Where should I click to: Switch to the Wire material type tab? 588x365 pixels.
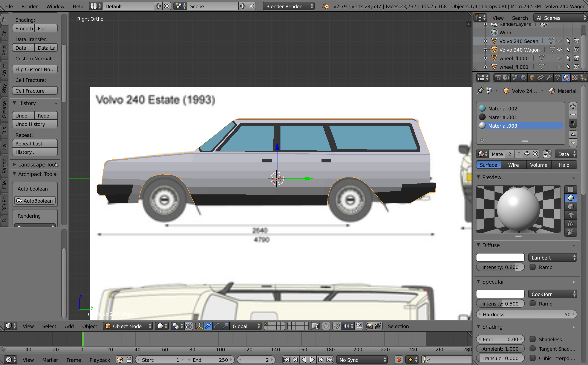513,165
